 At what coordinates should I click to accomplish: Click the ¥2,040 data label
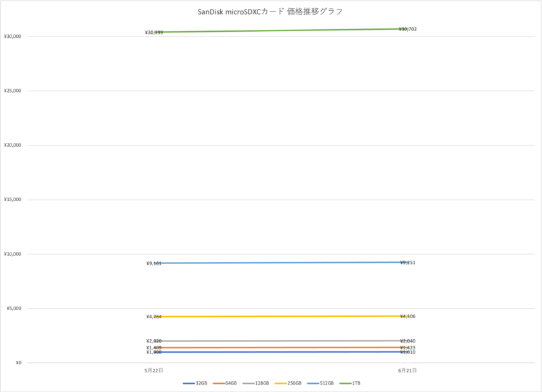pos(408,341)
